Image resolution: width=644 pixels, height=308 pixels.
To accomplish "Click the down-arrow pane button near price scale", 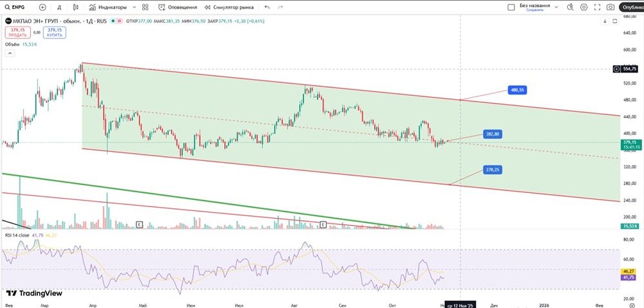I will pos(605,21).
